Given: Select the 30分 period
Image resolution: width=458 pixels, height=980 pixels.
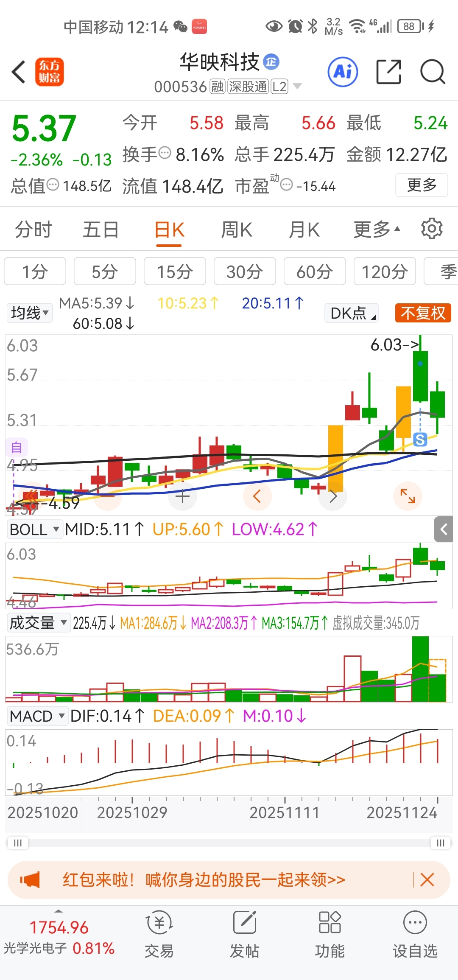Looking at the screenshot, I should click(x=245, y=271).
